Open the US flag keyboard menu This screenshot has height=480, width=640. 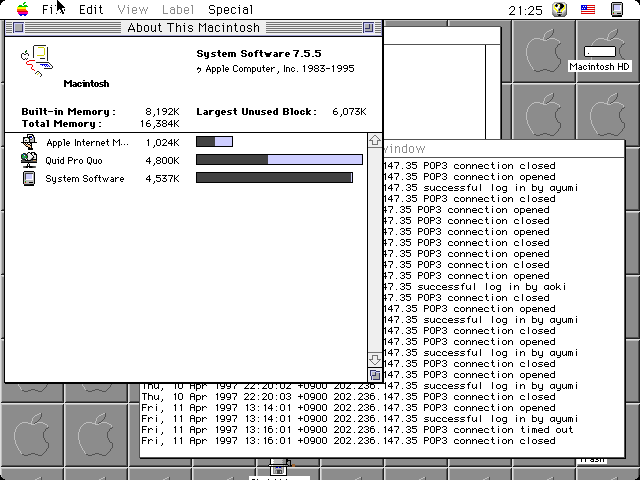pyautogui.click(x=588, y=9)
